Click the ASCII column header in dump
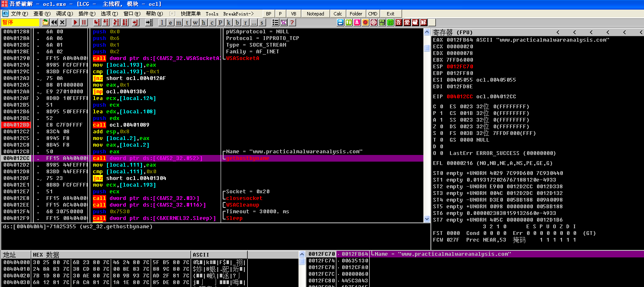Image resolution: width=644 pixels, height=287 pixels. [x=219, y=255]
